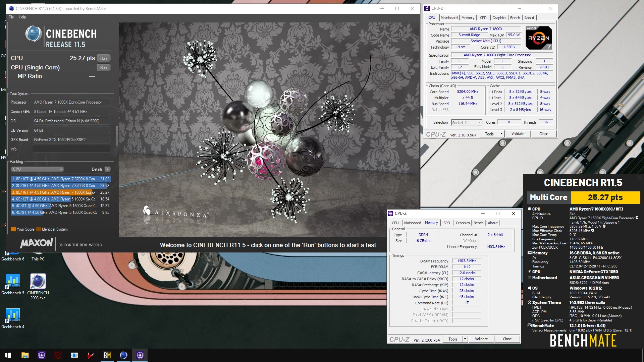
Task: Run the CPU Single Core test
Action: pyautogui.click(x=103, y=67)
